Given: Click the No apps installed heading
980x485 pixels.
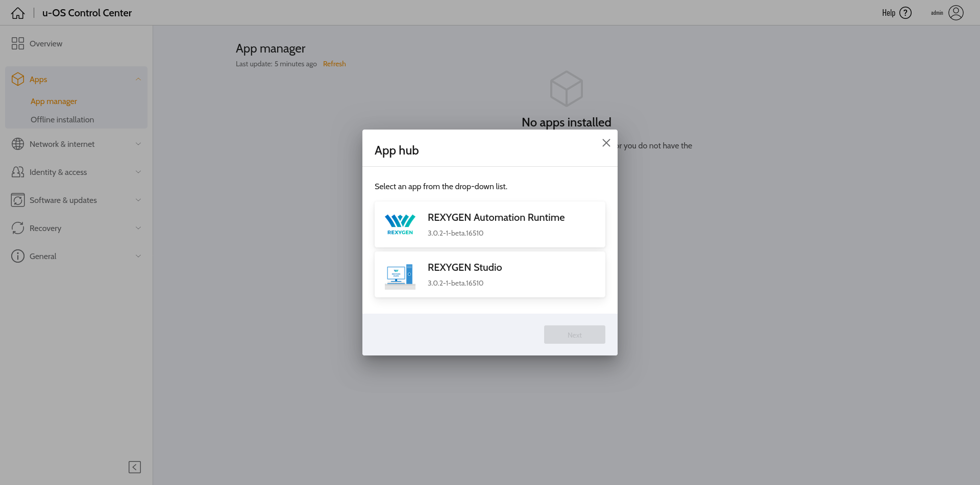Looking at the screenshot, I should pos(567,122).
